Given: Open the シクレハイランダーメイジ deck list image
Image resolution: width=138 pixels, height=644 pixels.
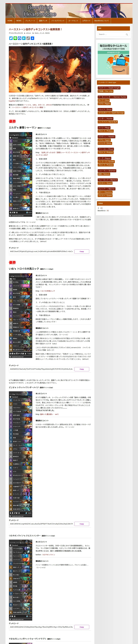Looking at the screenshot, I should [21, 454].
